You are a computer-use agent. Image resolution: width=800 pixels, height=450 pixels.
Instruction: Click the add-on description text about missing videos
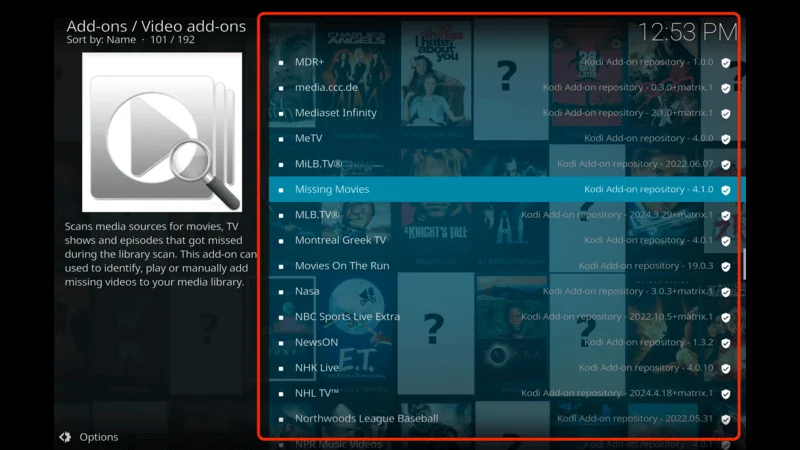(x=160, y=254)
